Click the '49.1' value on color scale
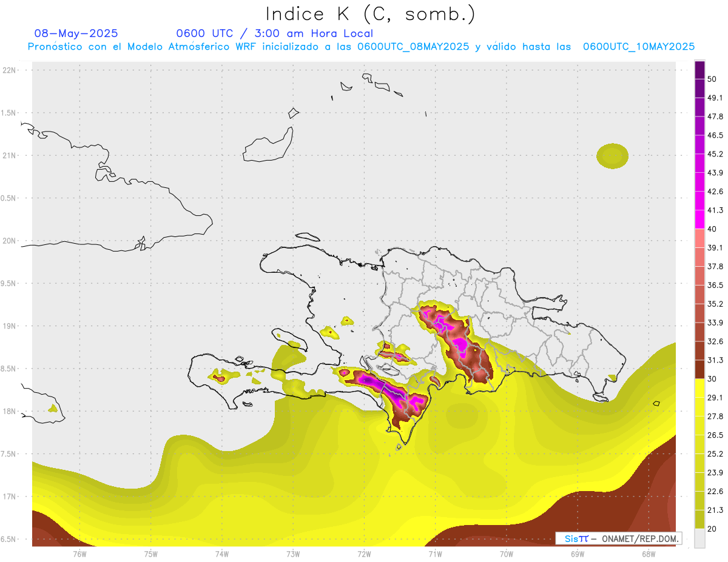The width and height of the screenshot is (728, 562). (715, 98)
